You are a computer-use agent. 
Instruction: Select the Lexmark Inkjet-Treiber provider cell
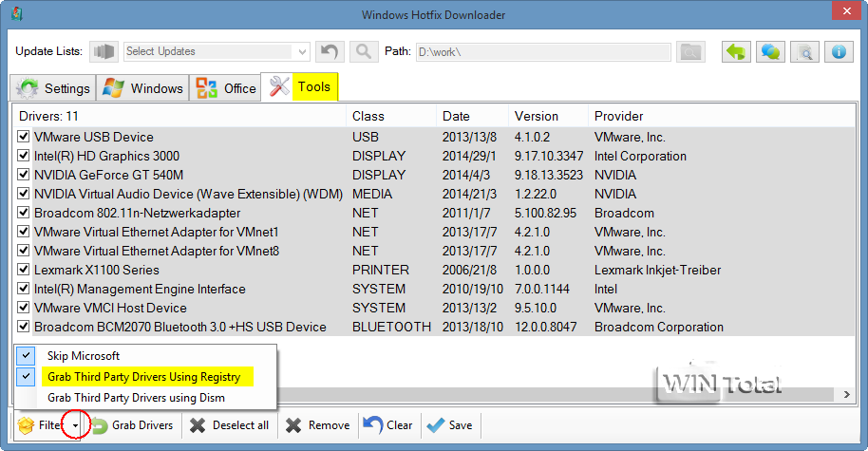pos(657,270)
